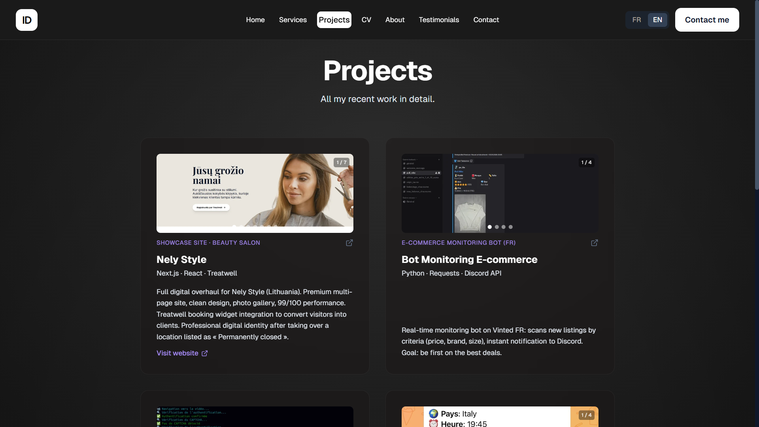Open the Nely Style salon screenshot
This screenshot has width=759, height=427.
pyautogui.click(x=255, y=193)
